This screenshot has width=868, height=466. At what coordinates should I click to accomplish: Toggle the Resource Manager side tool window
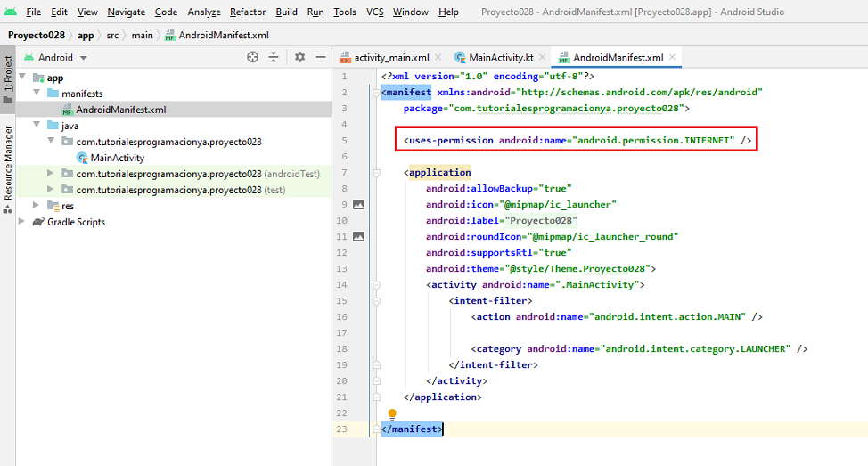tap(8, 168)
